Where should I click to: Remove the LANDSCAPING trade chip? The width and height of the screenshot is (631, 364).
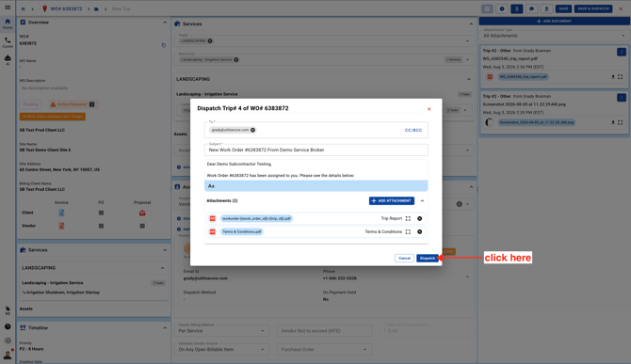[x=210, y=41]
